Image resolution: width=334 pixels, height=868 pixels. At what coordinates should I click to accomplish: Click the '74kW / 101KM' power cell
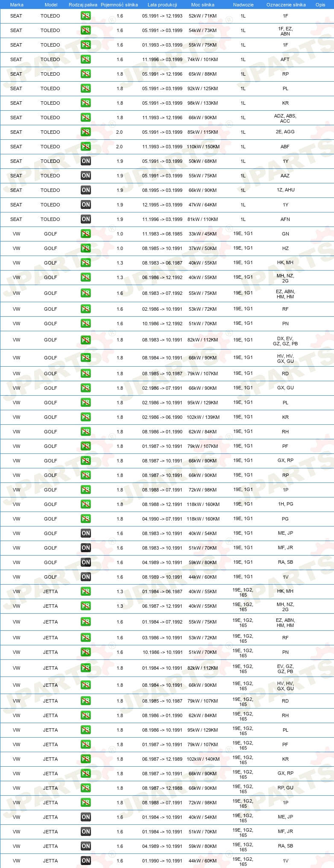203,59
